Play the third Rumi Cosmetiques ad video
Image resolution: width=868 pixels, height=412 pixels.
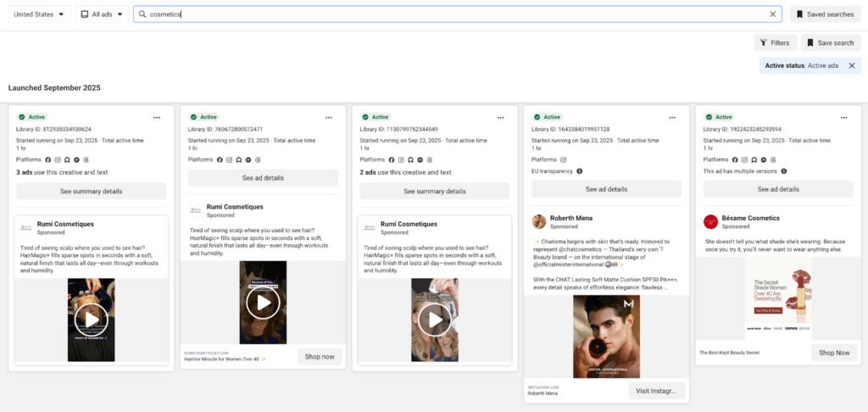435,319
